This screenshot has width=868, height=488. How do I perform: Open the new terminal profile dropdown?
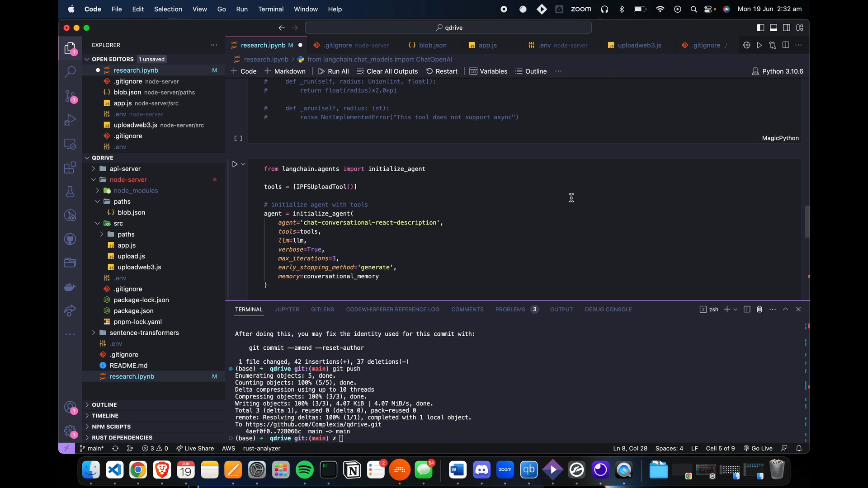[736, 310]
